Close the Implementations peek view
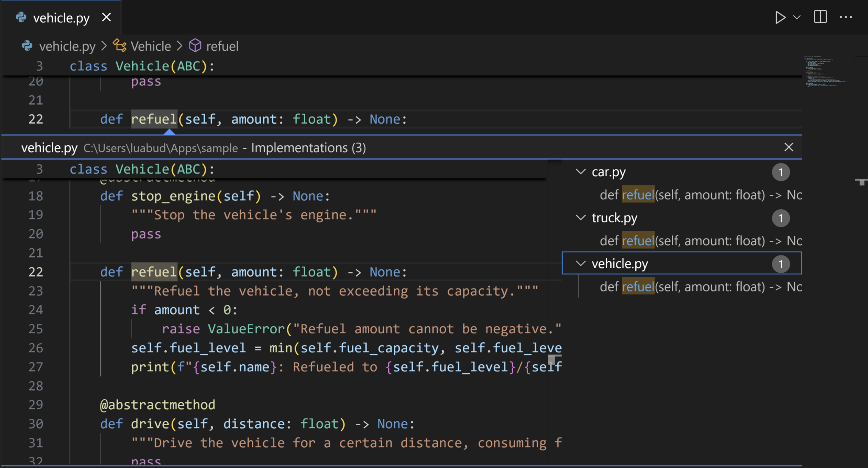This screenshot has width=868, height=468. 788,147
